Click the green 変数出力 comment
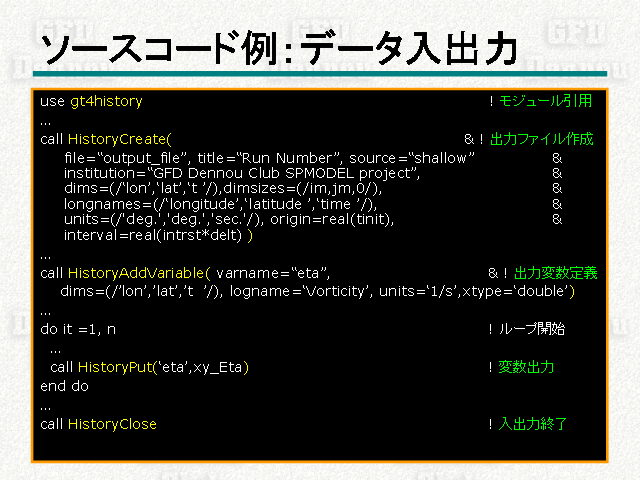This screenshot has width=640, height=480. pyautogui.click(x=526, y=367)
